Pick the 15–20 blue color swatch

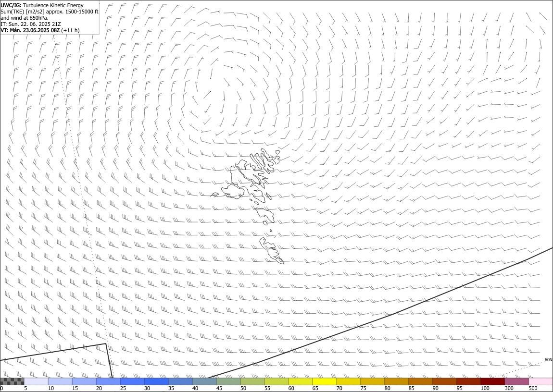click(x=84, y=381)
